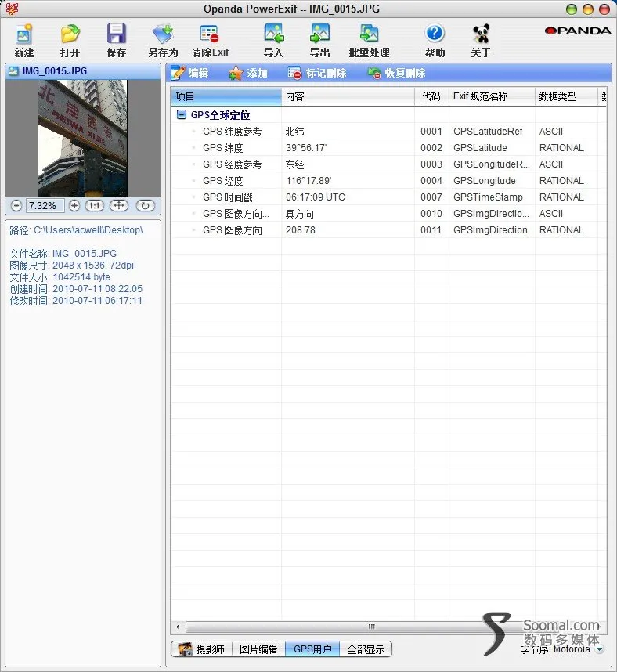
Task: Switch to the 图片编辑 tab
Action: 258,649
